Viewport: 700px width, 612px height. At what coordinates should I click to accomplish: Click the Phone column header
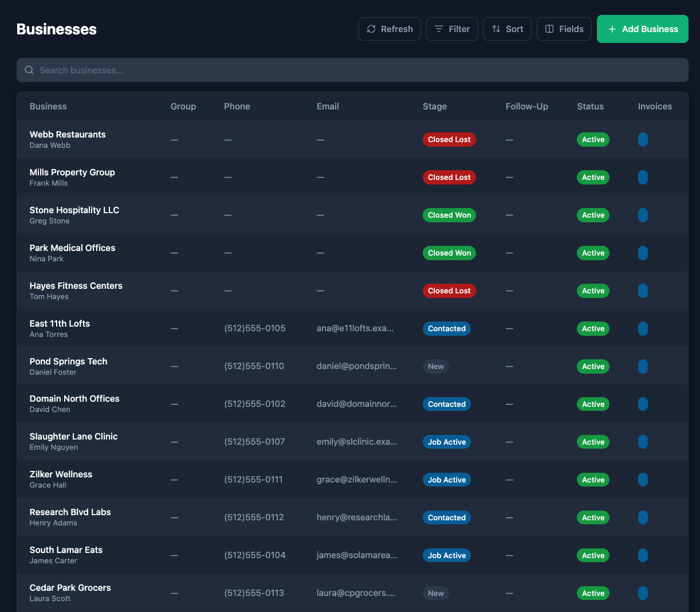coord(237,107)
